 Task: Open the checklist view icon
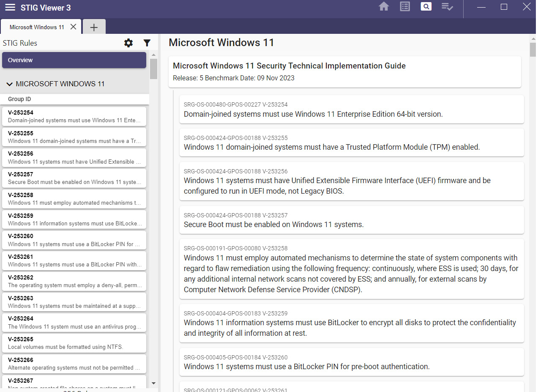[405, 7]
